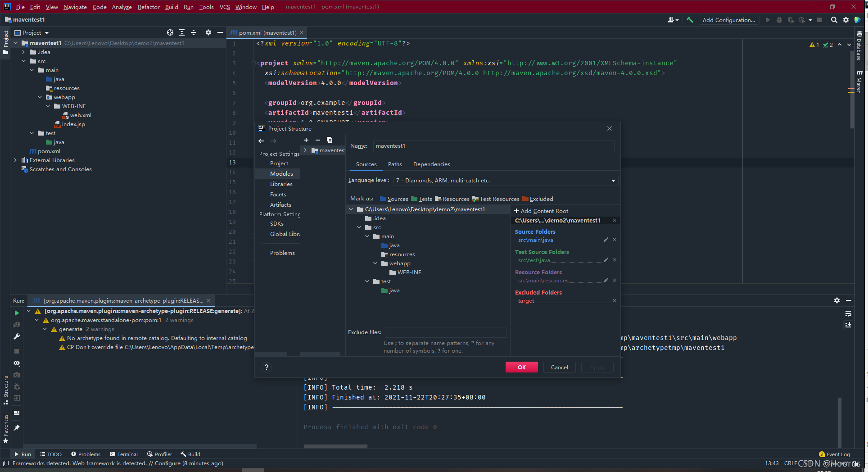Select Libraries in Project Settings
Image resolution: width=868 pixels, height=472 pixels.
click(281, 184)
